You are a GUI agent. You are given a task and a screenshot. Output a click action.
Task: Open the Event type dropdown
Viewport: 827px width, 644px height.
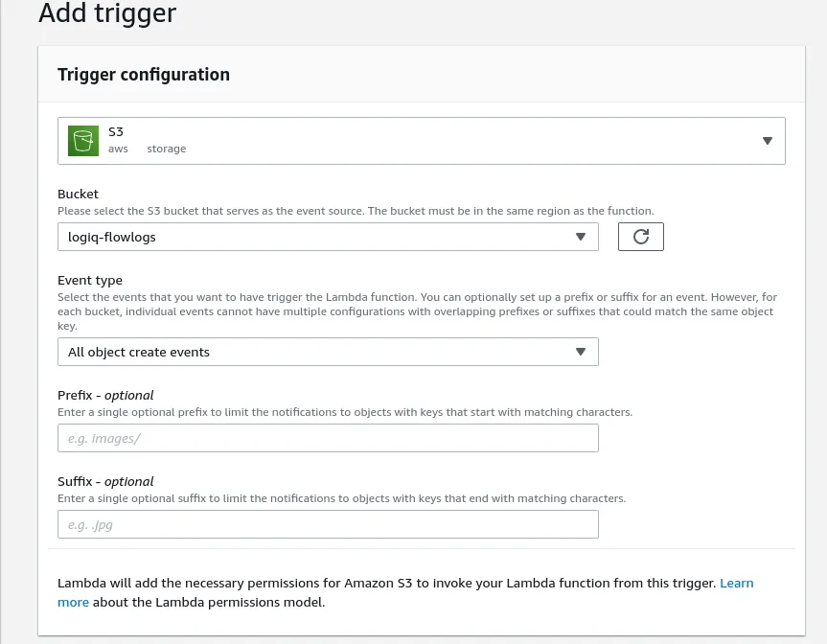[581, 352]
